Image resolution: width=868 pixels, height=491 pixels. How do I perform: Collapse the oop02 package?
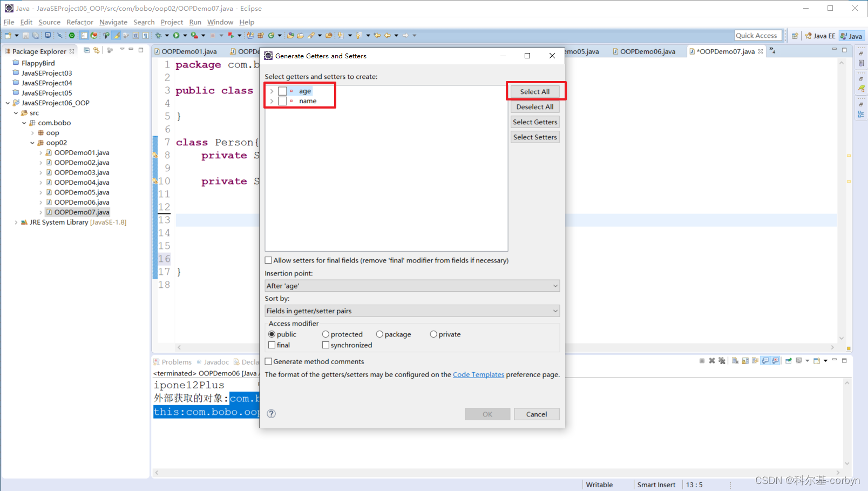click(32, 143)
